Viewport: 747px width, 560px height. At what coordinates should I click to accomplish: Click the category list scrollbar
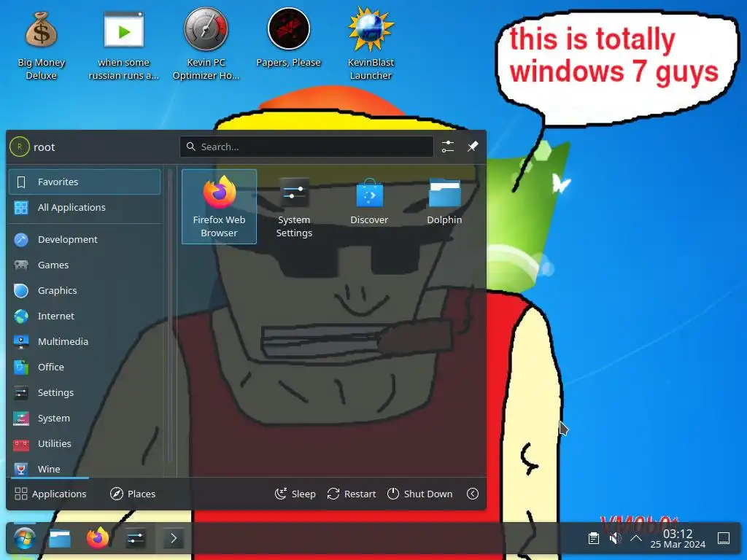click(x=170, y=314)
